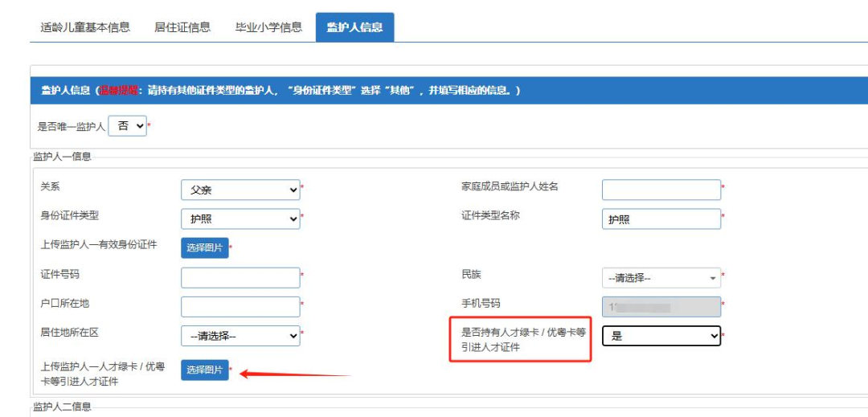Viewport: 868px width, 417px height.
Task: Click the 身份证件类型 label
Action: coord(70,215)
